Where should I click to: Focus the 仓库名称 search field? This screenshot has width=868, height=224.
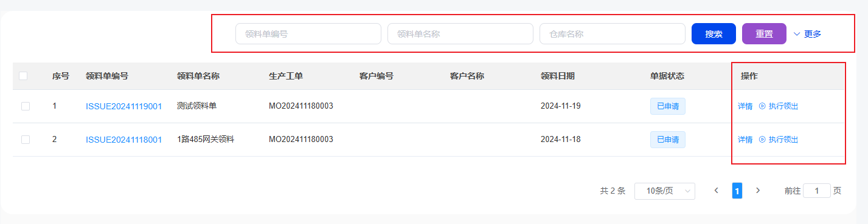point(613,34)
